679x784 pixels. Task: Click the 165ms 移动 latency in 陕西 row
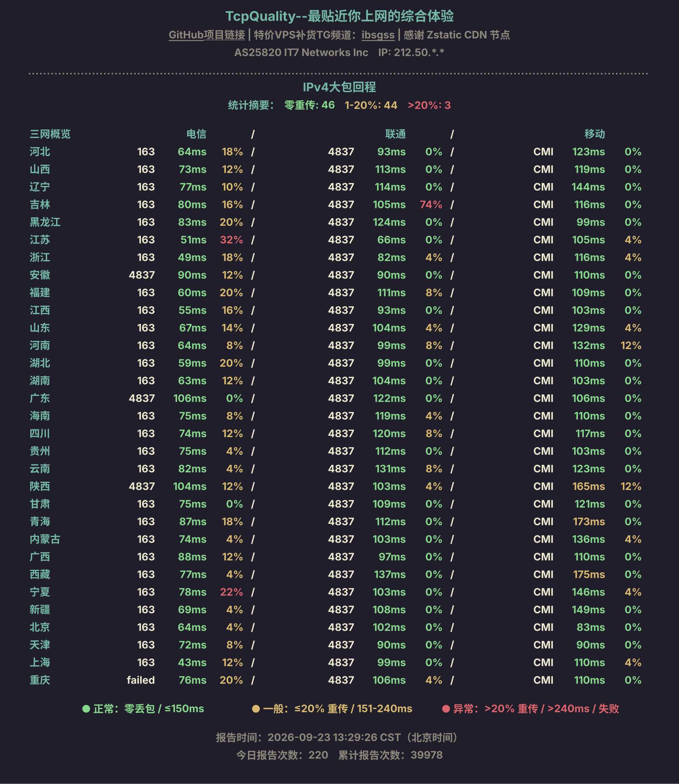click(589, 486)
